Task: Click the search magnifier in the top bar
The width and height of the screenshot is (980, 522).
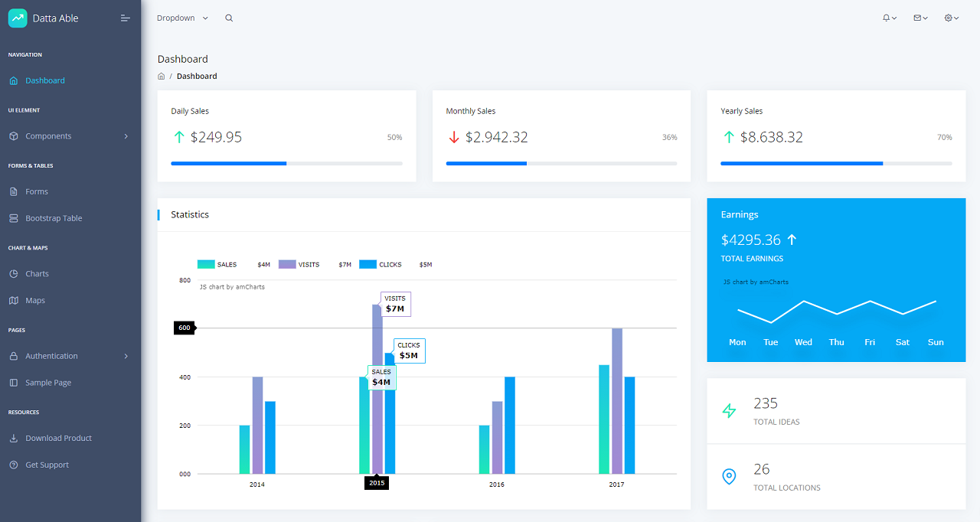Action: [x=228, y=18]
